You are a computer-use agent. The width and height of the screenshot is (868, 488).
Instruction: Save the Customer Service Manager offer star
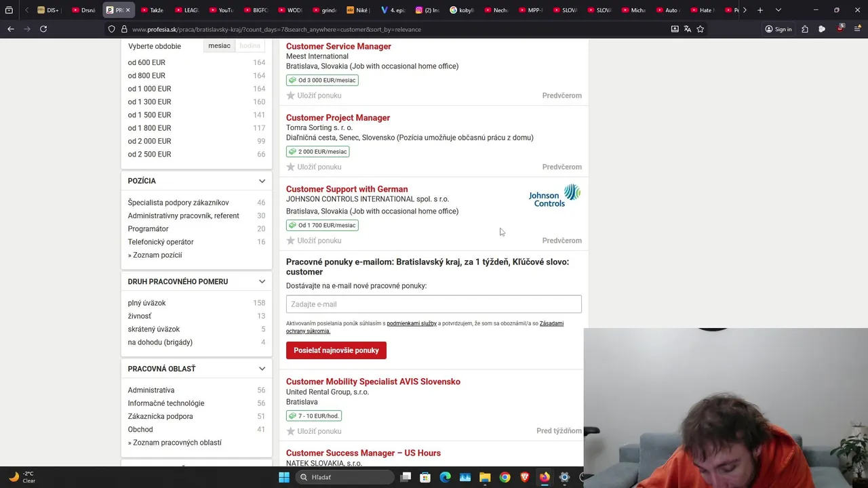tap(291, 96)
